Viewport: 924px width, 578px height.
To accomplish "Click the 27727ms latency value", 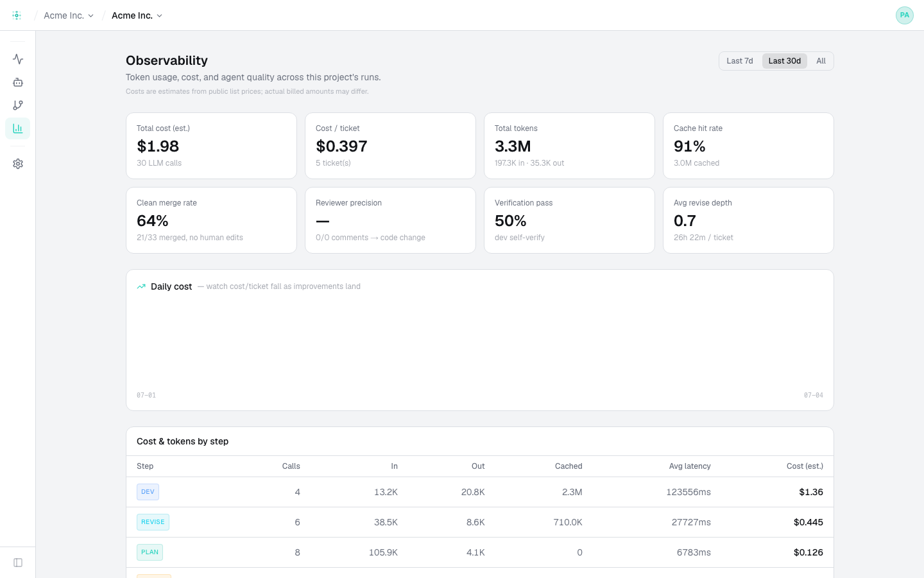I will 691,522.
